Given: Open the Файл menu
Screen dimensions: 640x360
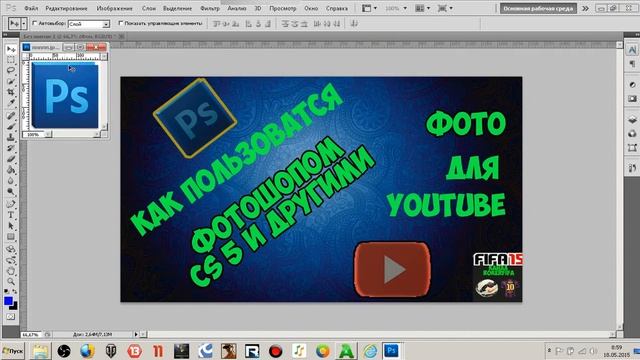Looking at the screenshot, I should click(x=31, y=8).
